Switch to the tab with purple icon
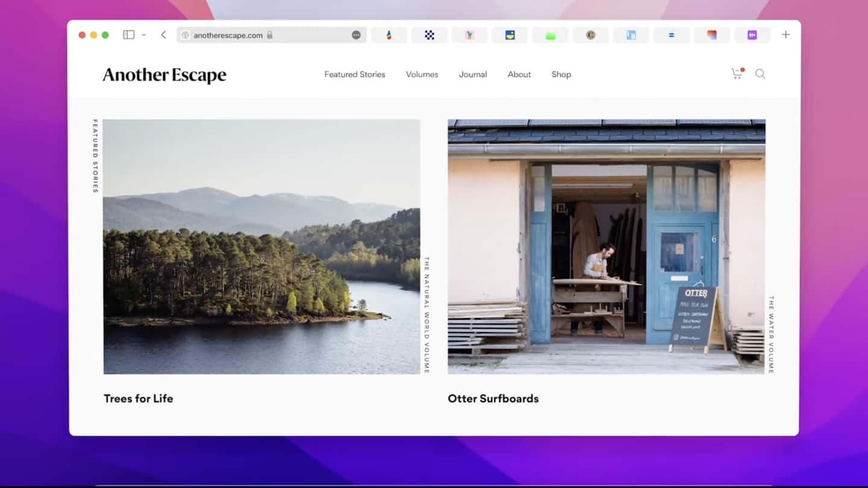This screenshot has width=868, height=488. tap(752, 35)
